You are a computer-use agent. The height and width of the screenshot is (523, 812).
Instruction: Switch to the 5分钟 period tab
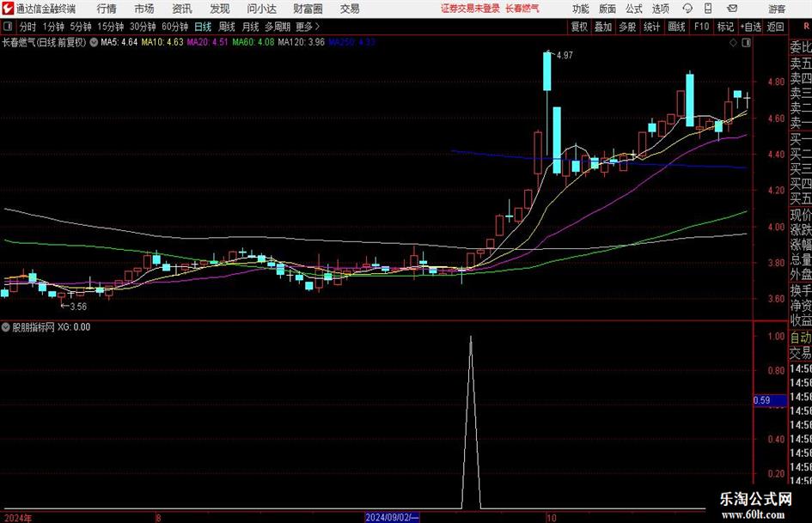[x=81, y=27]
